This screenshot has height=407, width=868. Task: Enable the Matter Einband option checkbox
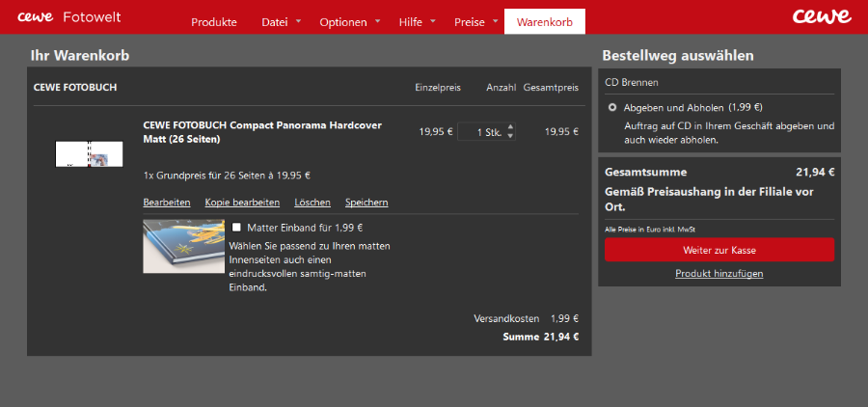pos(236,228)
